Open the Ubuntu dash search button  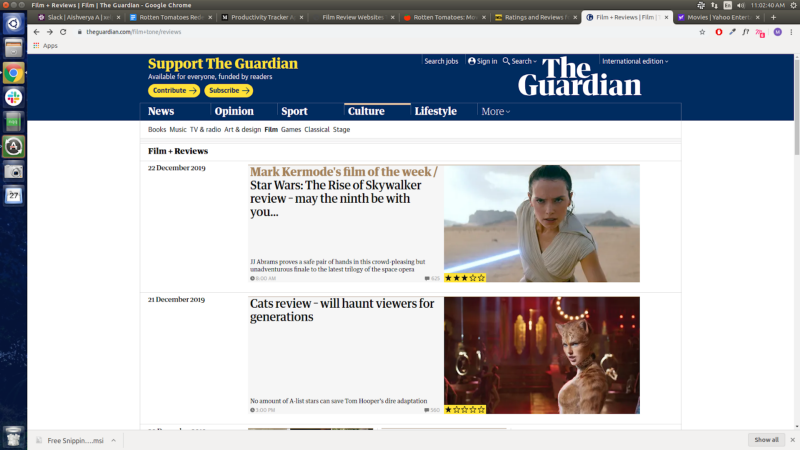point(13,23)
